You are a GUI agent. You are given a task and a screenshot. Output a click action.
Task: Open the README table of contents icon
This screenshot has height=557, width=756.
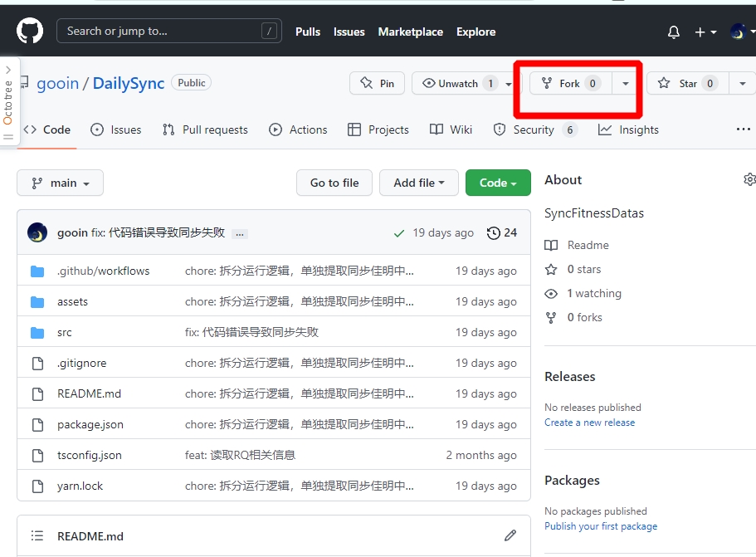click(37, 535)
